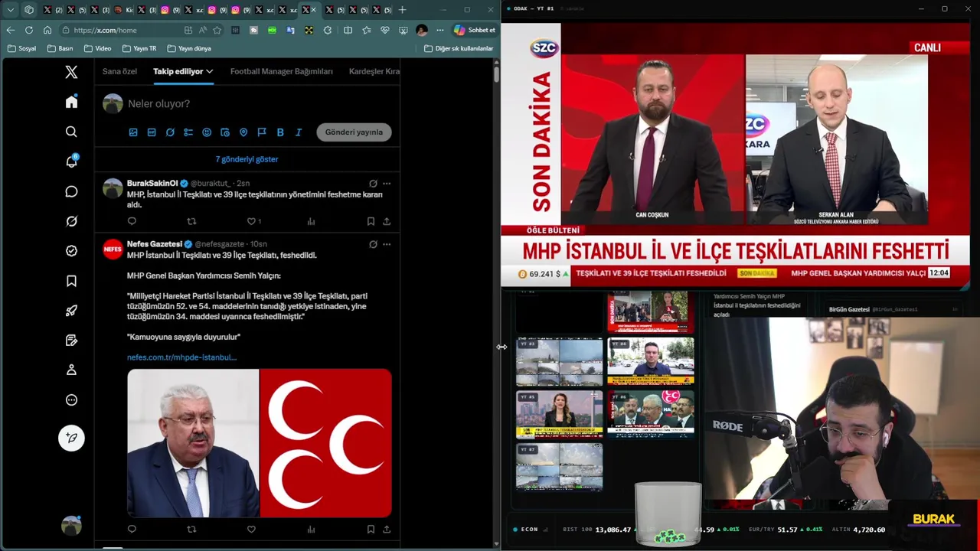Bookmark the Nefes Gazetesi post

[371, 529]
